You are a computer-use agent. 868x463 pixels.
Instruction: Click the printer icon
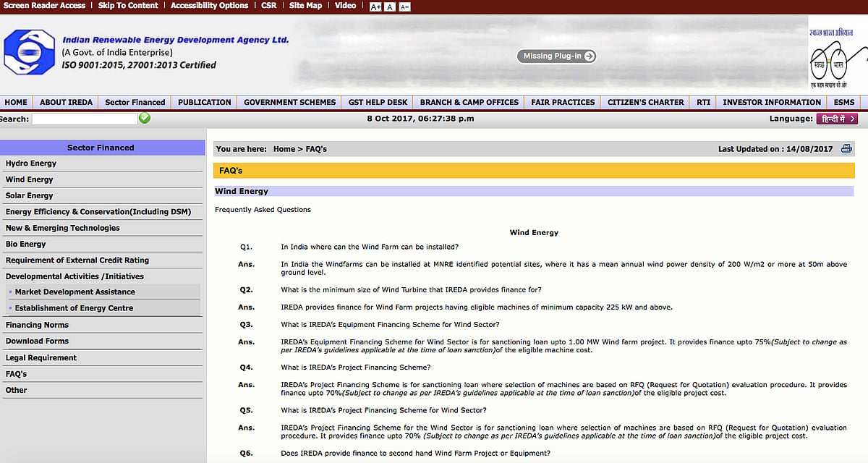pyautogui.click(x=847, y=149)
